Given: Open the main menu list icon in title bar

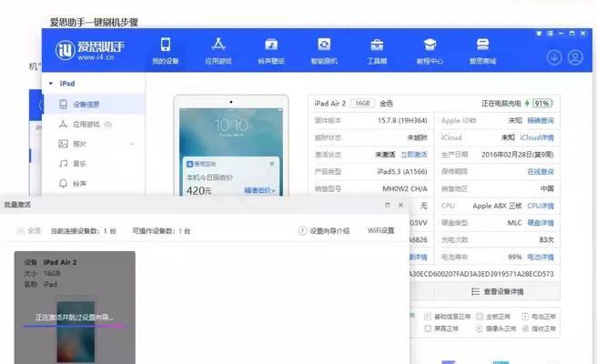Looking at the screenshot, I should (x=550, y=34).
